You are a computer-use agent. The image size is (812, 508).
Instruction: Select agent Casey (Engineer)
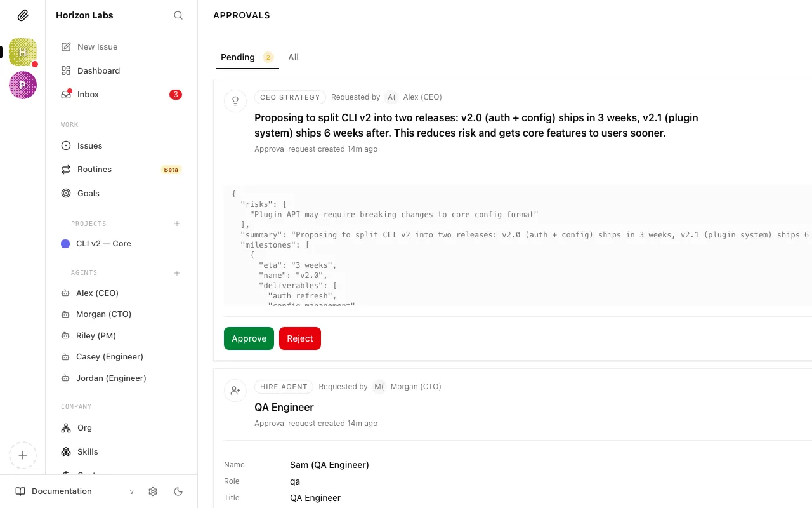121,357
